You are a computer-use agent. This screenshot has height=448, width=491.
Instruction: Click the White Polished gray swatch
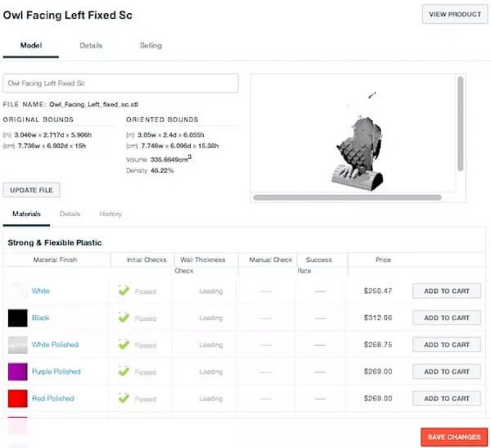[x=17, y=345]
